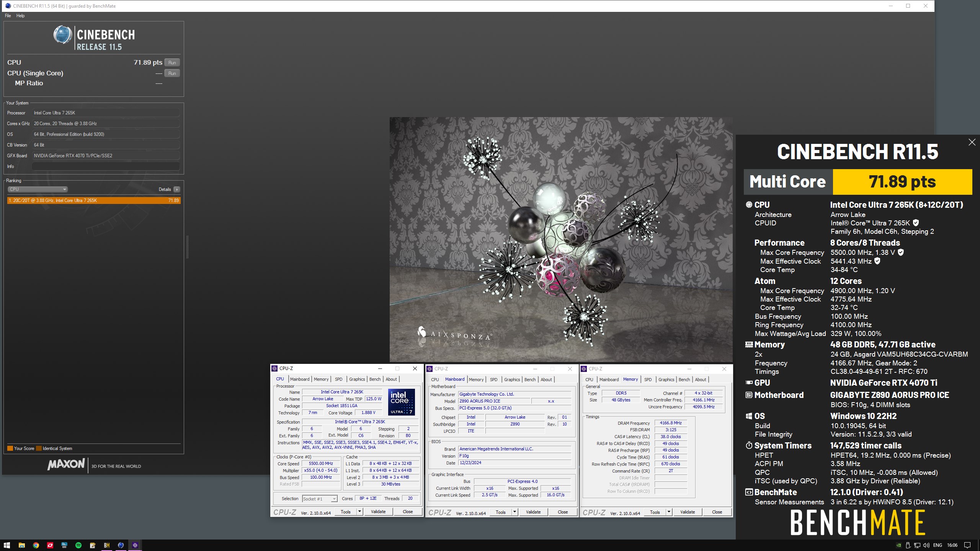This screenshot has height=551, width=980.
Task: Click the network tray icon
Action: [x=917, y=545]
